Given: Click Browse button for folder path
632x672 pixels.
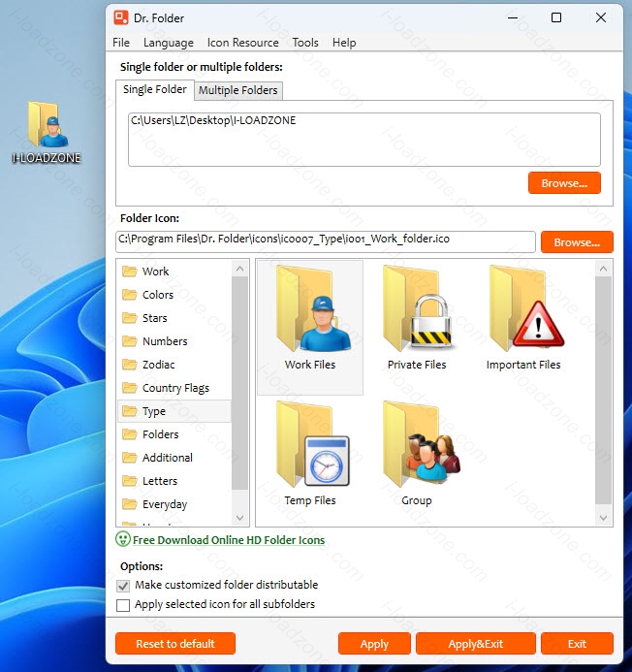Looking at the screenshot, I should [564, 183].
